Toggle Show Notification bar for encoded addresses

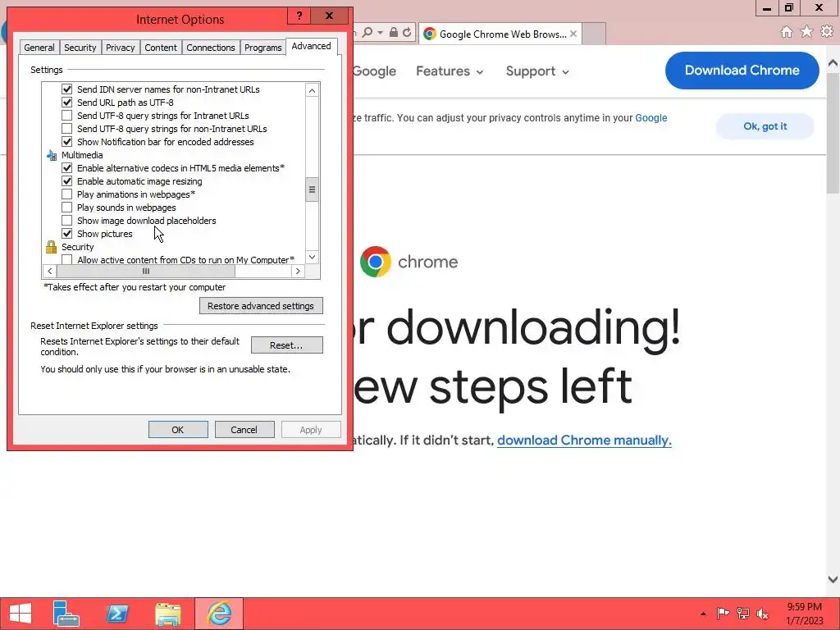tap(67, 142)
